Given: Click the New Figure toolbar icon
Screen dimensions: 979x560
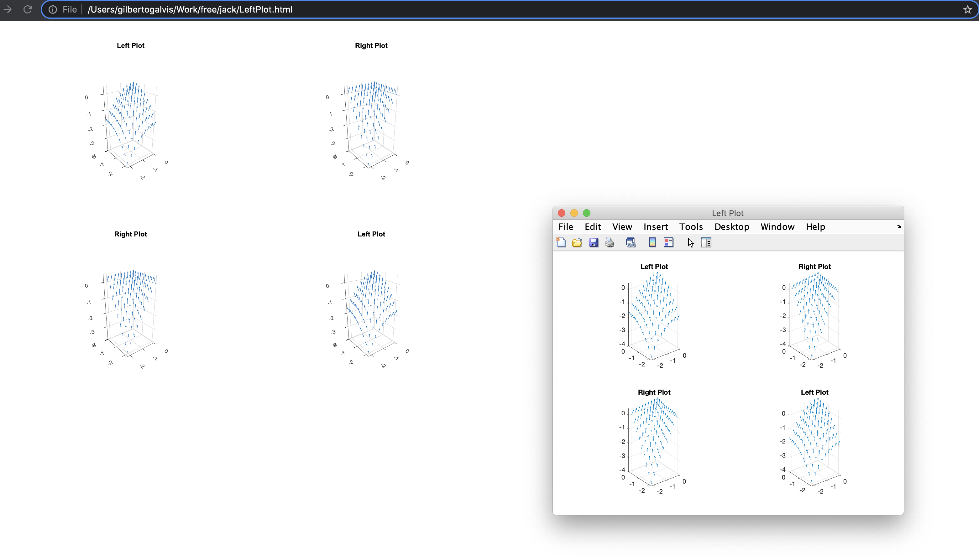Looking at the screenshot, I should pyautogui.click(x=561, y=242).
